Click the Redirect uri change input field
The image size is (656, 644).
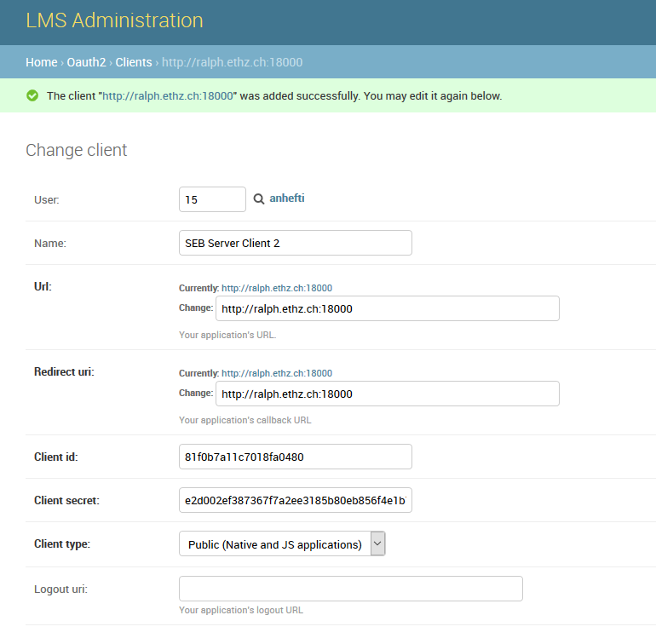pyautogui.click(x=387, y=394)
